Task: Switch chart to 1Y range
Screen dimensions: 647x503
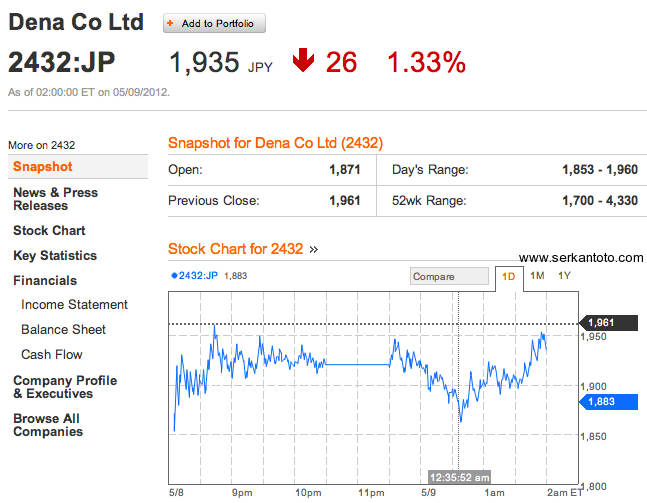Action: (564, 276)
